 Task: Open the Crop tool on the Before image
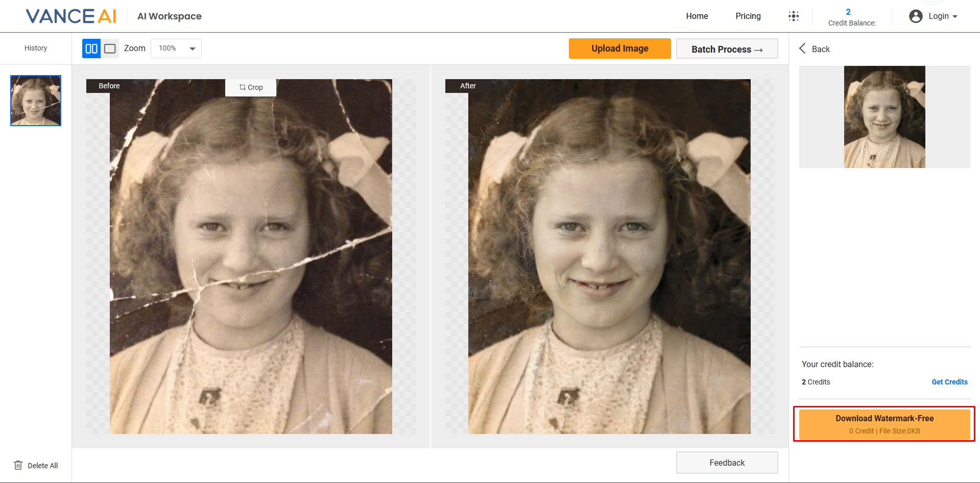250,87
